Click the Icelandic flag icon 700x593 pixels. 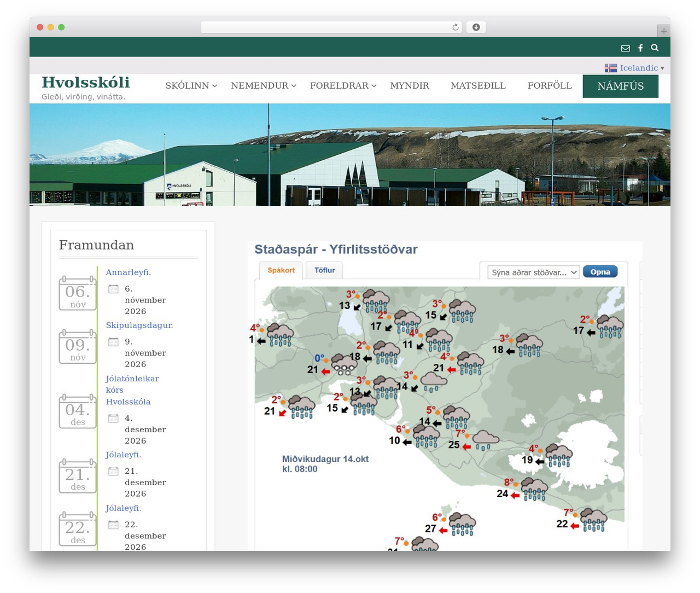pyautogui.click(x=611, y=68)
